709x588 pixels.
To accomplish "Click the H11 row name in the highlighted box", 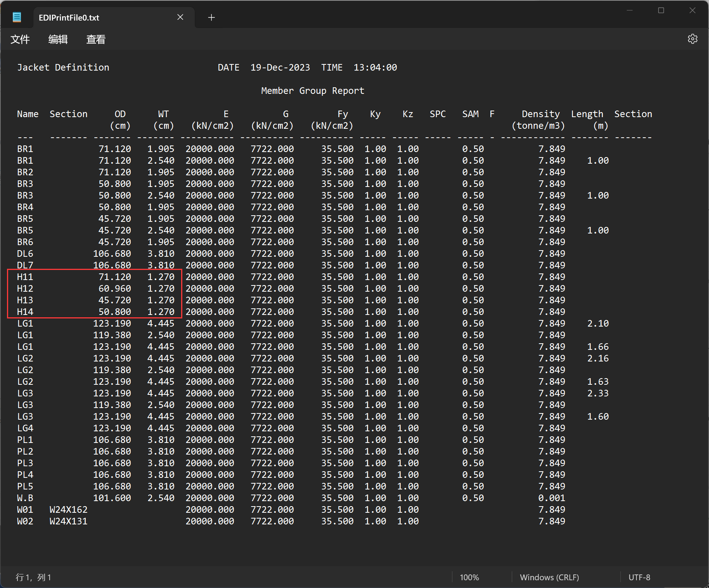I will [x=25, y=277].
